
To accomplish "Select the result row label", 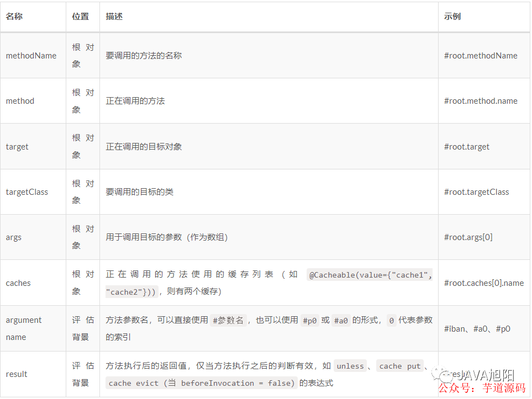I will [16, 374].
